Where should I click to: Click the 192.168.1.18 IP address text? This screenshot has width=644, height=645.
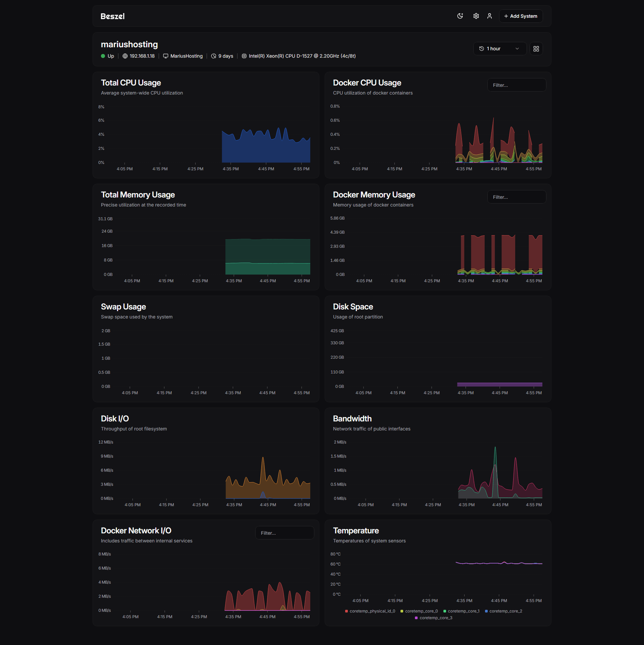click(x=142, y=56)
